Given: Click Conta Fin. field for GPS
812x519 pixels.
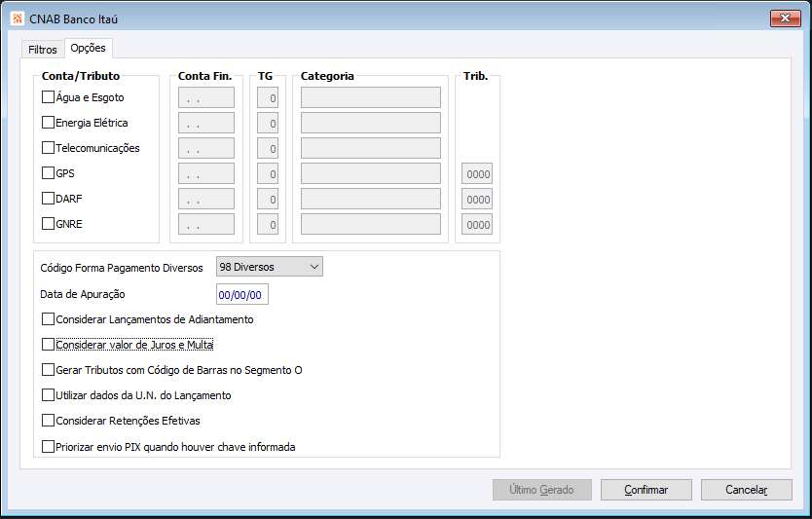Looking at the screenshot, I should pos(206,173).
